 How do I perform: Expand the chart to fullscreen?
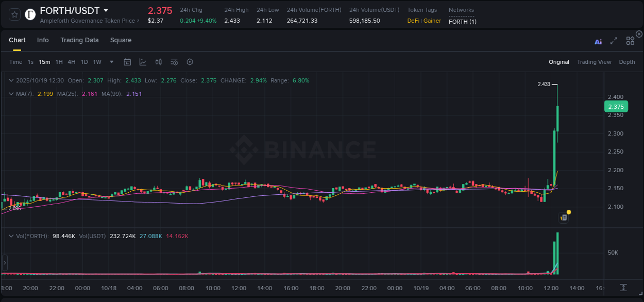click(614, 41)
